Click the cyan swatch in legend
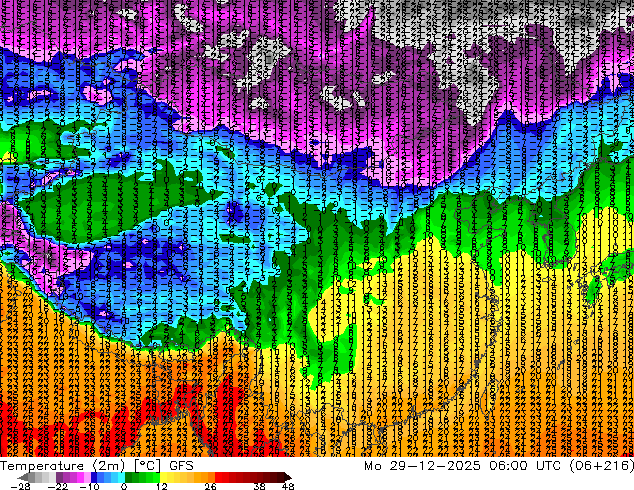The height and width of the screenshot is (490, 634). pyautogui.click(x=121, y=477)
